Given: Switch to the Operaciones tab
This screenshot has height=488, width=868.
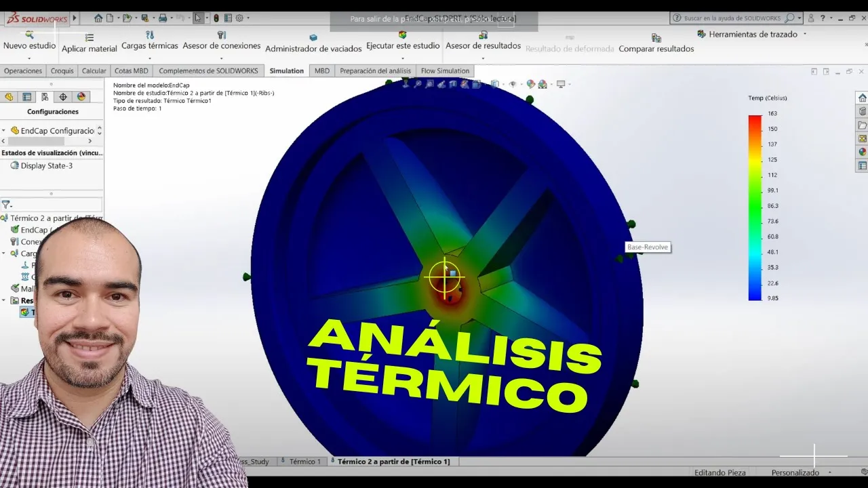Looking at the screenshot, I should (23, 70).
